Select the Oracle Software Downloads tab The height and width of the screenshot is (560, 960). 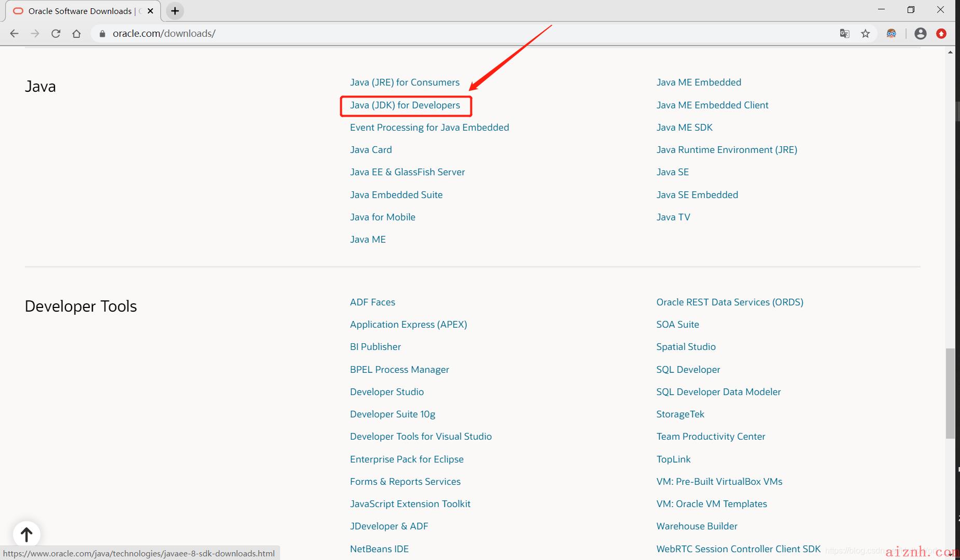[x=83, y=11]
